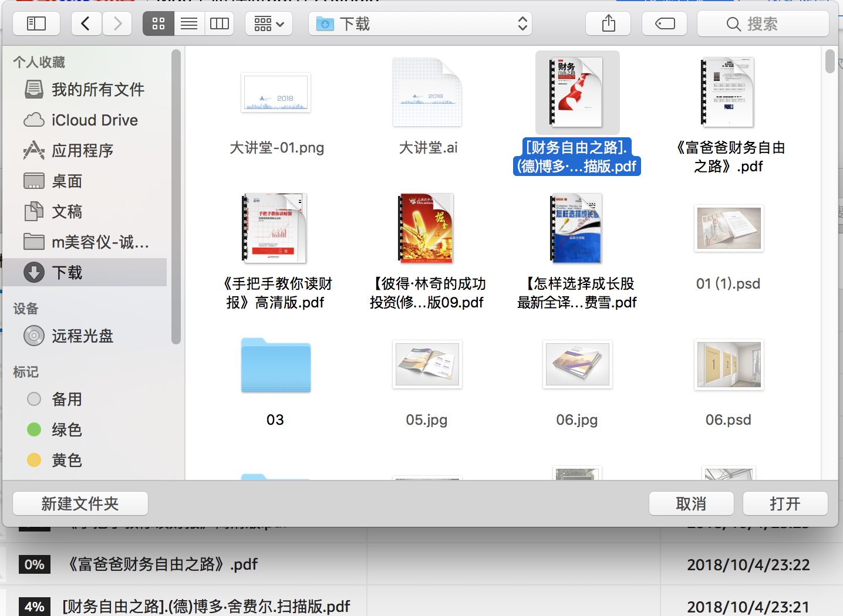Click the 大讲堂-01.png file name
Viewport: 843px width, 616px height.
click(x=276, y=147)
